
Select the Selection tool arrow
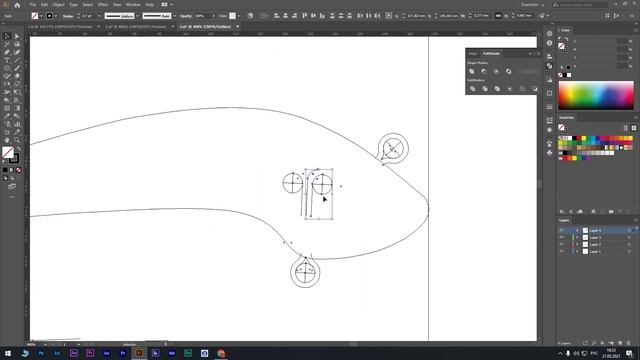coord(7,36)
